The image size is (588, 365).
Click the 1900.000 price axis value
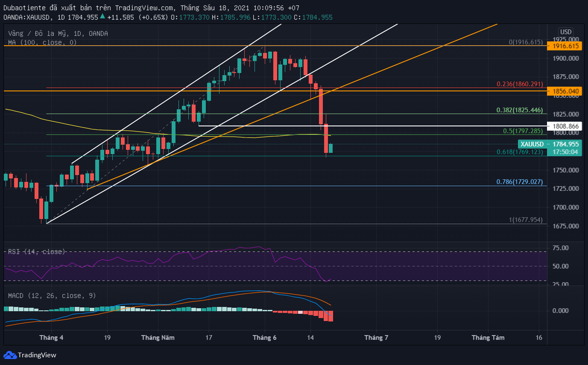(565, 58)
